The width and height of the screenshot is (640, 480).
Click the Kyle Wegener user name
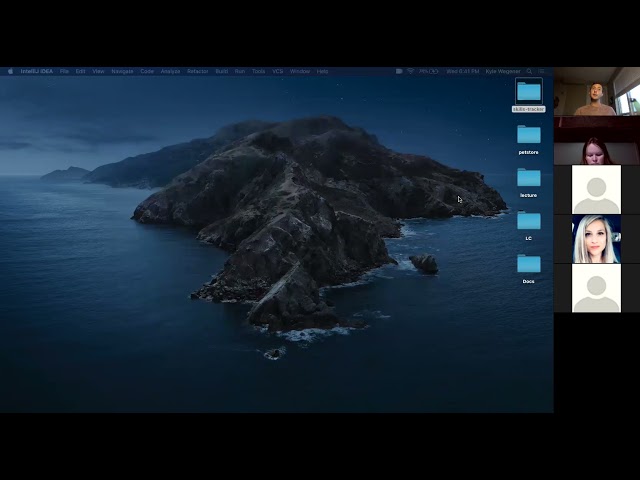point(503,71)
